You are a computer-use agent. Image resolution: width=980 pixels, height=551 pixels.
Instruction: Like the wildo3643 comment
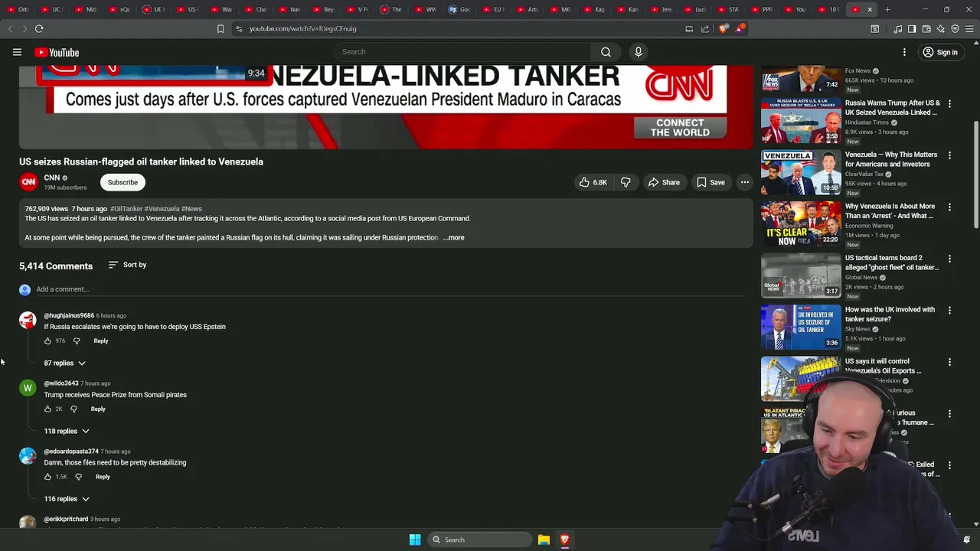[x=47, y=409]
